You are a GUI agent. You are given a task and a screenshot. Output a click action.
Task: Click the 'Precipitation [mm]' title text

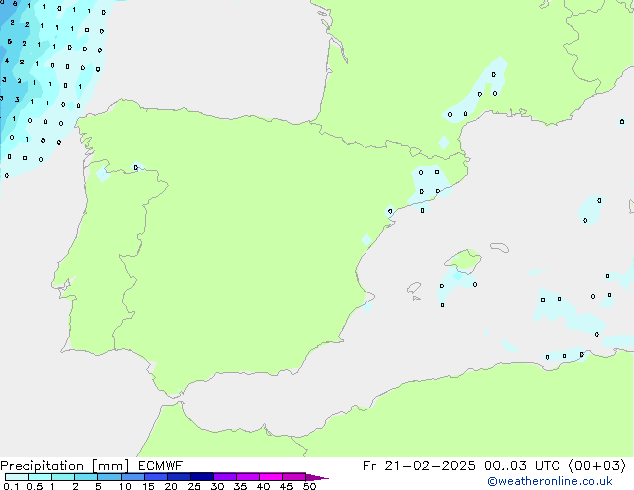point(65,466)
